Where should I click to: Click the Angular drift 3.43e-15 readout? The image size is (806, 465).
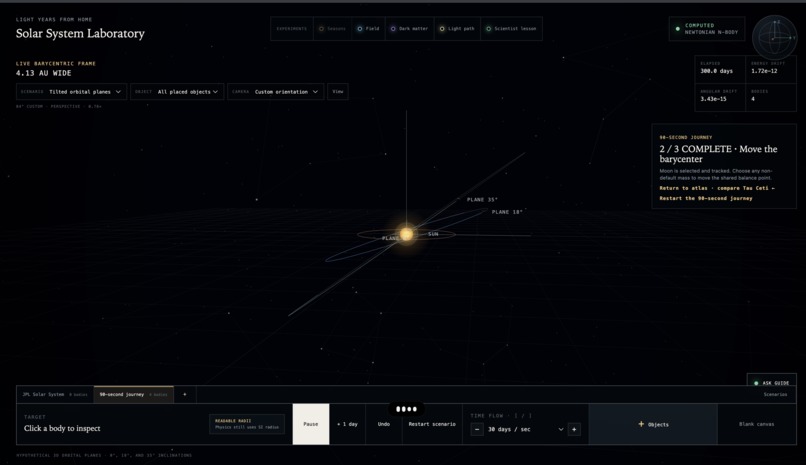point(720,97)
